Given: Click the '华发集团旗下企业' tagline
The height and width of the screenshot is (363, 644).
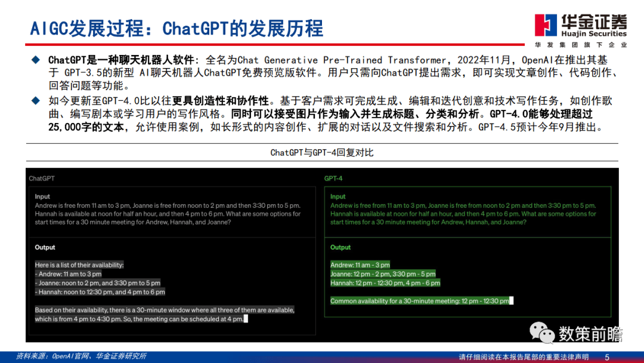Looking at the screenshot, I should 581,44.
